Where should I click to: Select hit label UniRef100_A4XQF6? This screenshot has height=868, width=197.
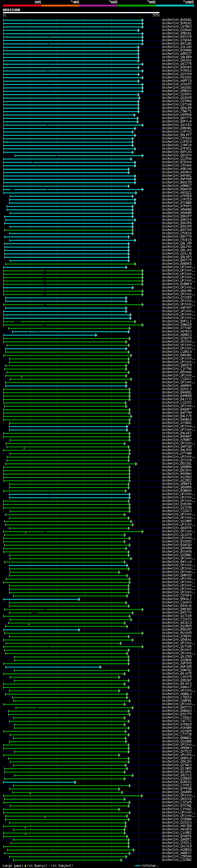177,829
